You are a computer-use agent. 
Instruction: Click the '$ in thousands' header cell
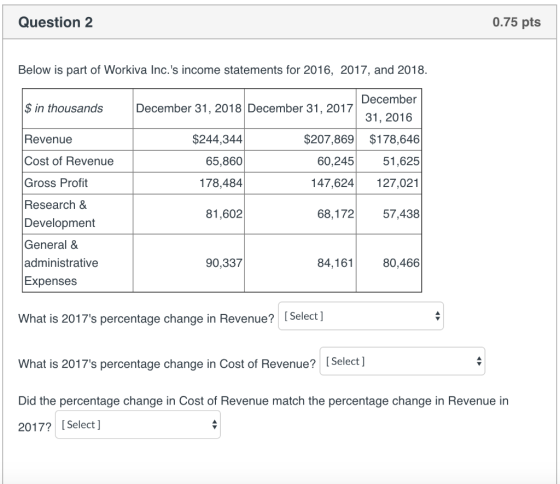pos(78,109)
